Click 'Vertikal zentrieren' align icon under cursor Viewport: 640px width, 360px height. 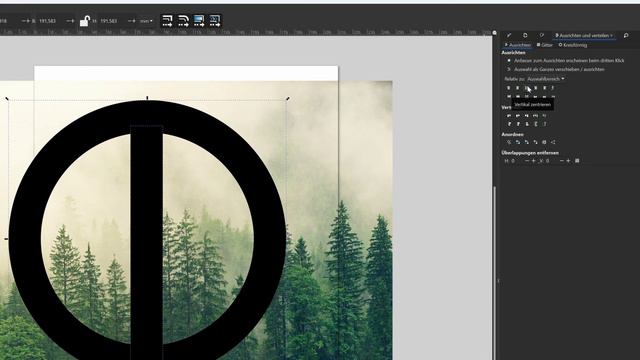[x=527, y=88]
